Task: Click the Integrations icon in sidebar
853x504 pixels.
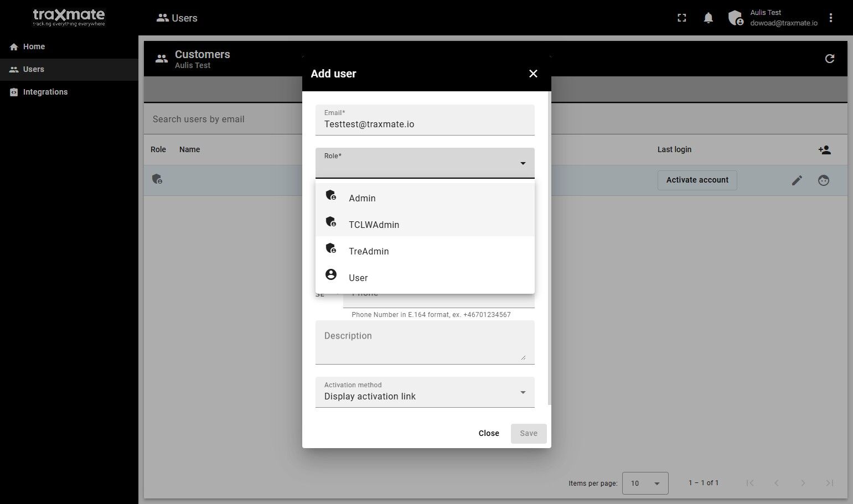Action: click(14, 92)
